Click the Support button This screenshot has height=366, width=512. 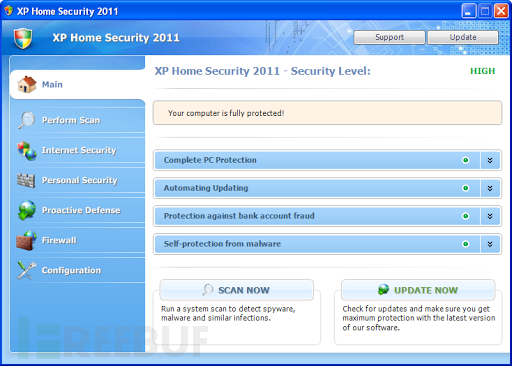(389, 37)
